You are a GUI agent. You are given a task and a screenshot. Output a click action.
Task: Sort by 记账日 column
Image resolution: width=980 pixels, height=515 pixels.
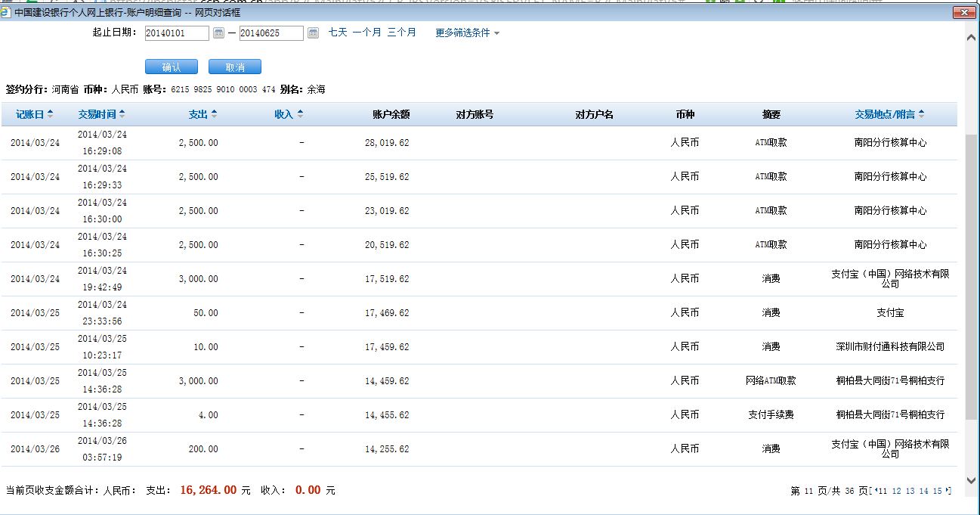pyautogui.click(x=34, y=114)
